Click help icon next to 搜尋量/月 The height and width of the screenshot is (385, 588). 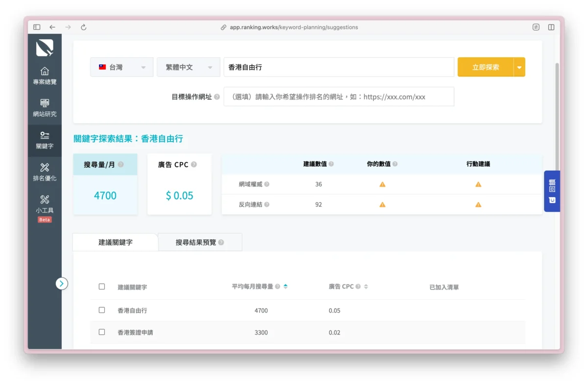tap(121, 165)
